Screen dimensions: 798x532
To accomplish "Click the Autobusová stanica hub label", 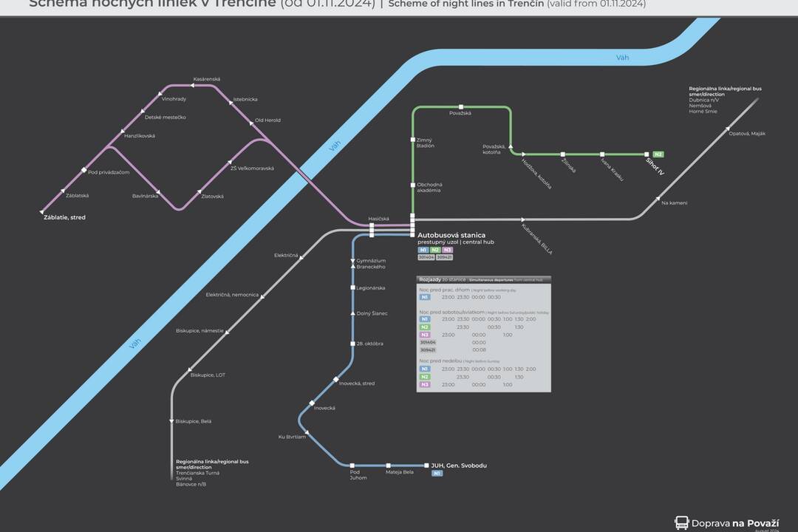I will click(x=451, y=235).
